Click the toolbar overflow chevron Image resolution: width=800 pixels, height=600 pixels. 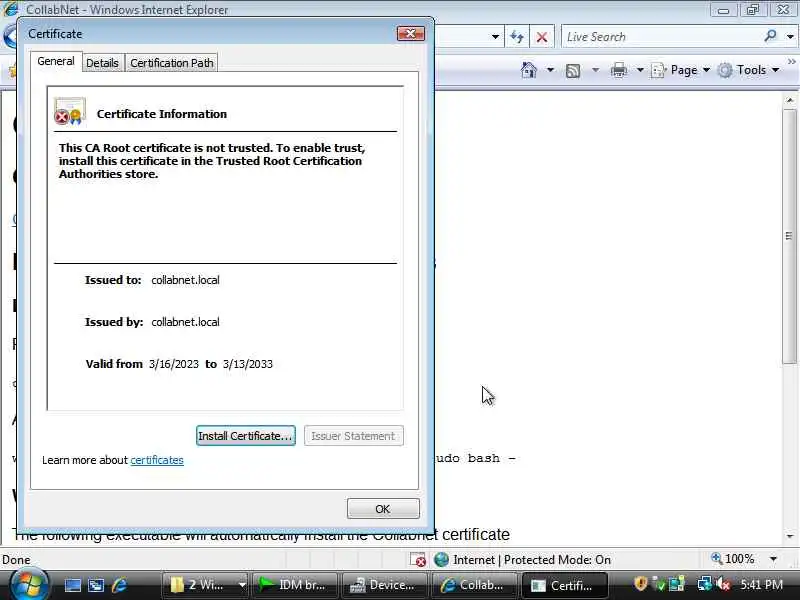coord(791,62)
